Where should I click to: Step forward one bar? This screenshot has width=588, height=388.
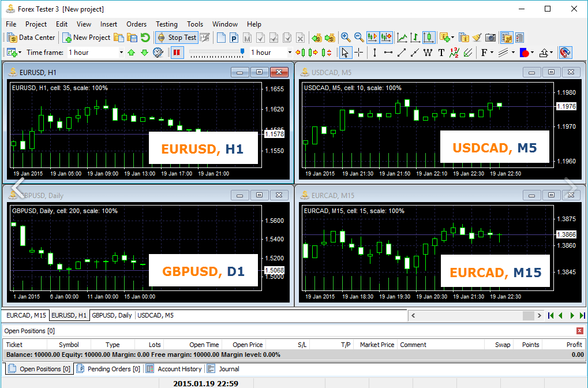(313, 53)
